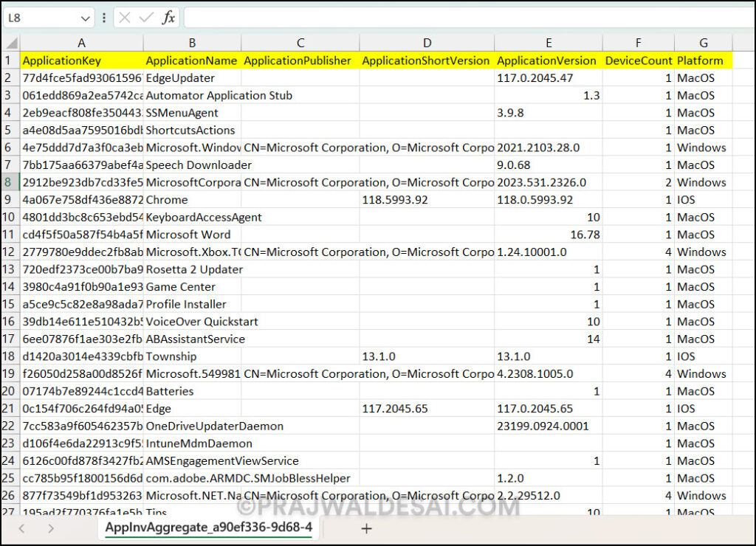Click the Platform header cell
This screenshot has width=756, height=546.
(x=704, y=61)
